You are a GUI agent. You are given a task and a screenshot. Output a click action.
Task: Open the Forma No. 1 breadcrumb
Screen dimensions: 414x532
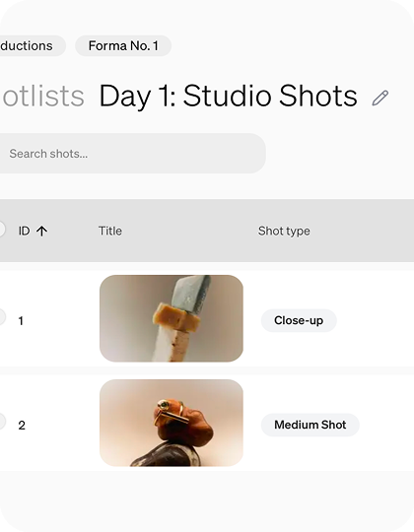pos(123,45)
